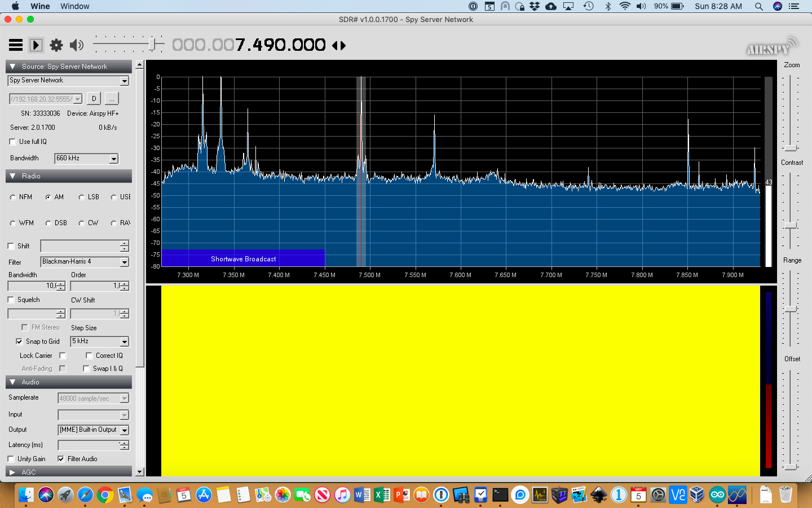The height and width of the screenshot is (508, 812).
Task: Click the ... server browse button
Action: point(112,99)
